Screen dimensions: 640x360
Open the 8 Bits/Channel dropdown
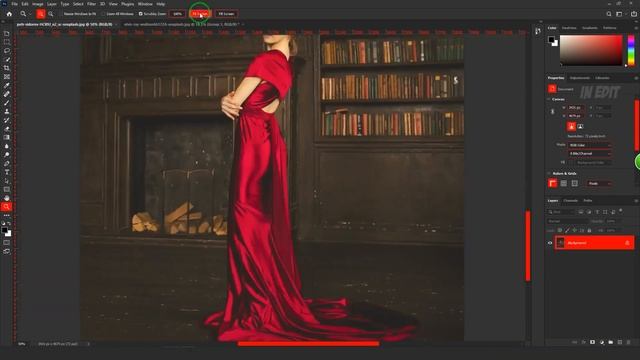590,153
